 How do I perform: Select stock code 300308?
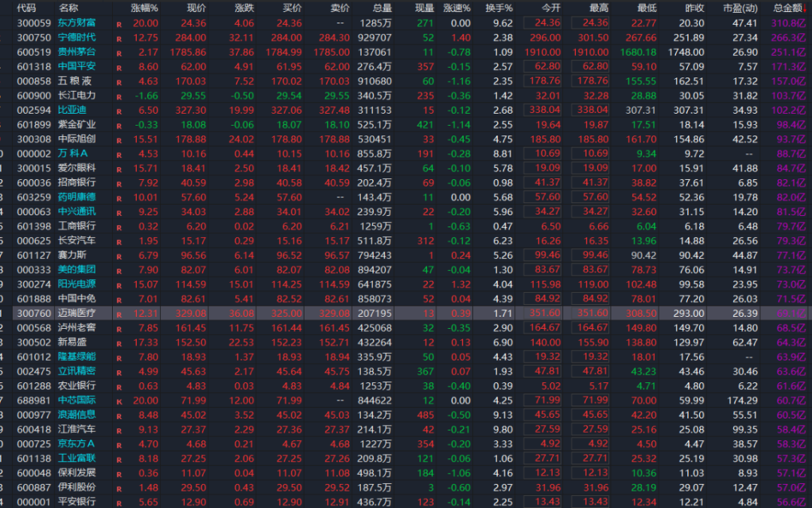[34, 139]
